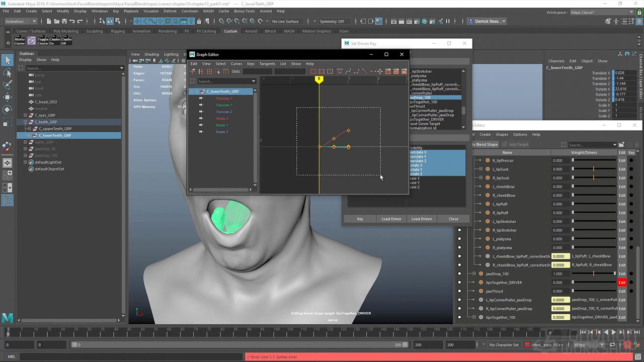
Task: Click the Cluster On shelf icon
Action: point(55,41)
